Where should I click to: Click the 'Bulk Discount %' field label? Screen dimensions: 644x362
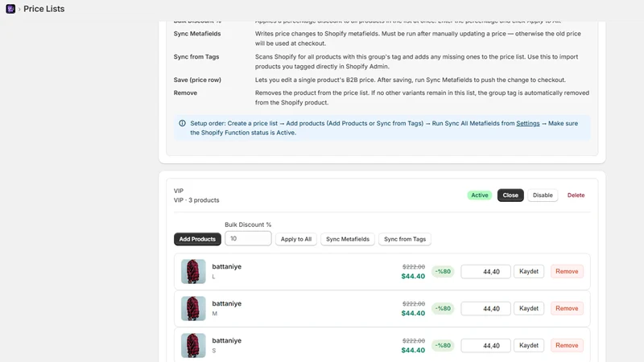pyautogui.click(x=248, y=224)
